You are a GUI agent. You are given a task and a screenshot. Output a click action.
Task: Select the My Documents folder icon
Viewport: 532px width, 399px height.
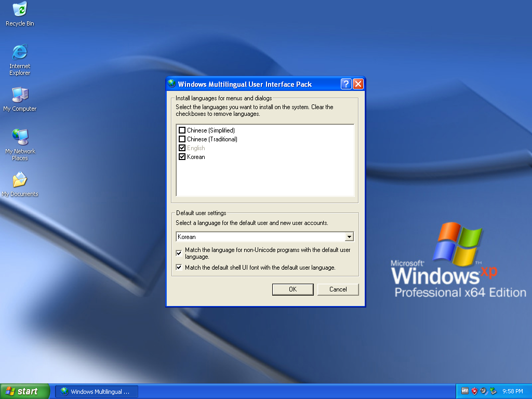20,184
